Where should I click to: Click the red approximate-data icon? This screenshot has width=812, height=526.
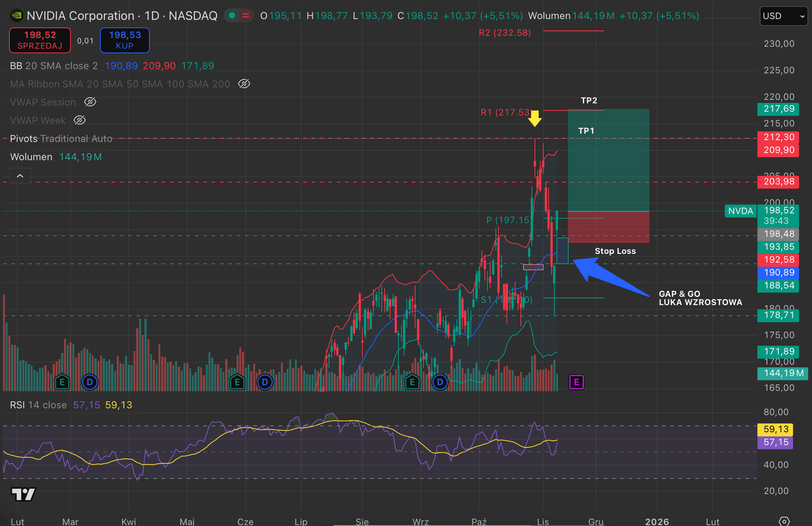tap(246, 16)
